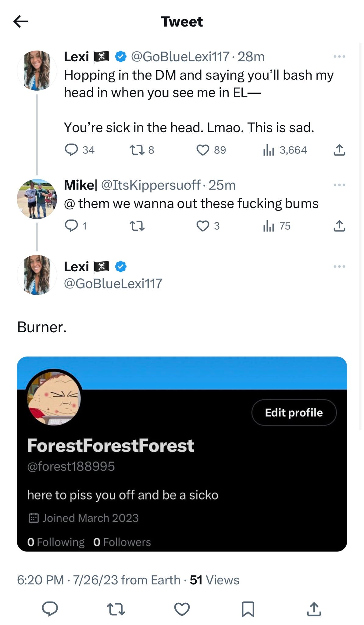Like Mike's reply with 3 likes
Image resolution: width=364 pixels, height=625 pixels.
(203, 226)
